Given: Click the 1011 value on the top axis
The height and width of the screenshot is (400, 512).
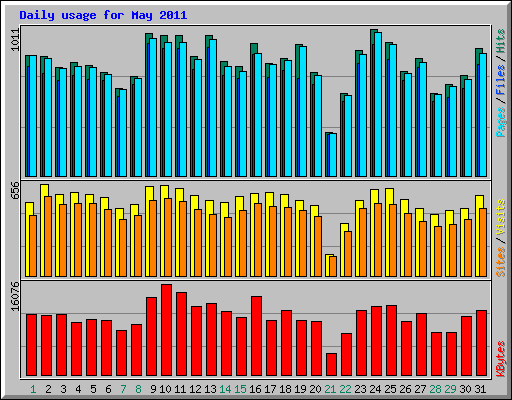Looking at the screenshot, I should (15, 40).
